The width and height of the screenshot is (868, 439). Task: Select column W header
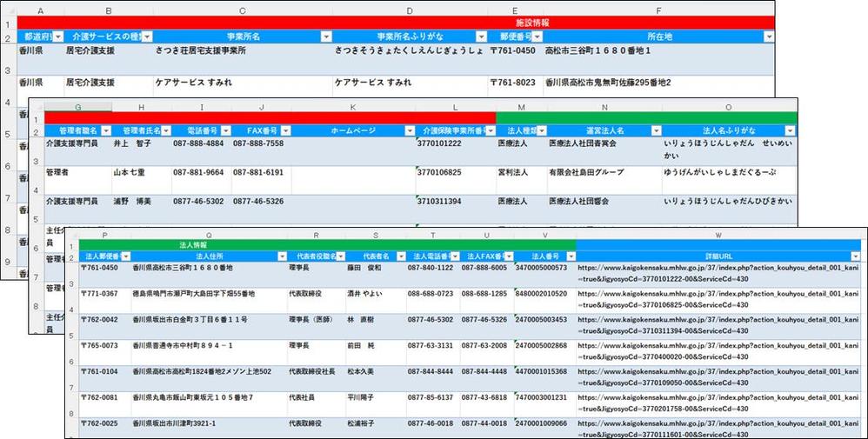coord(718,236)
